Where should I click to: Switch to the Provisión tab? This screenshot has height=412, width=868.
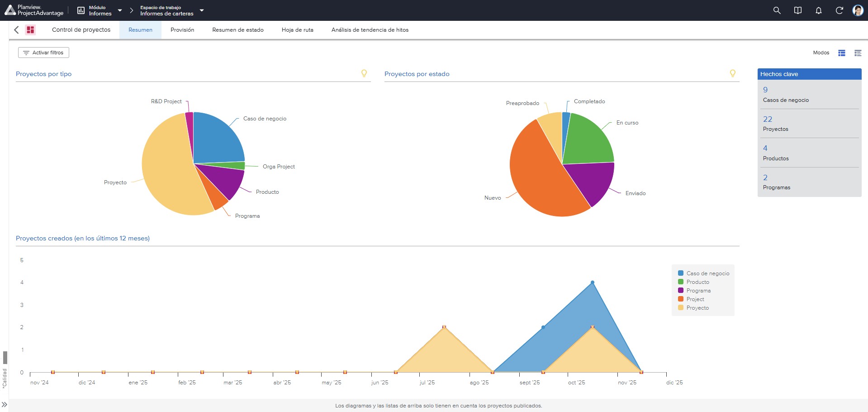(182, 30)
